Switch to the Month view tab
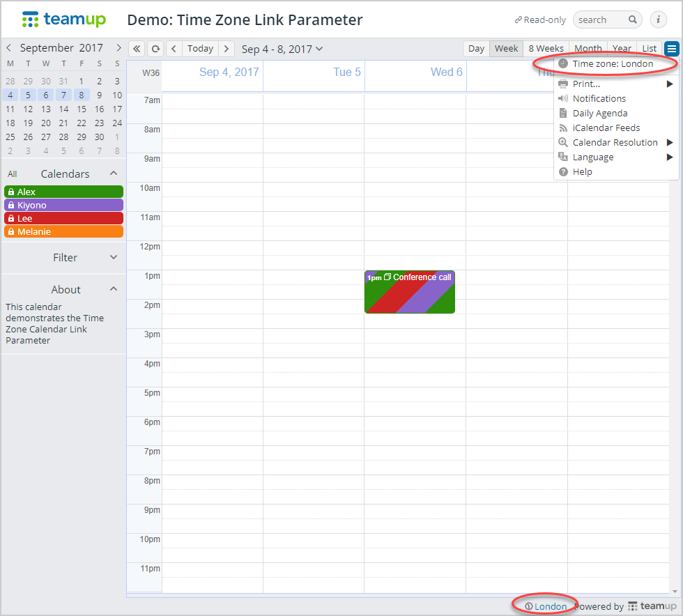 tap(588, 49)
